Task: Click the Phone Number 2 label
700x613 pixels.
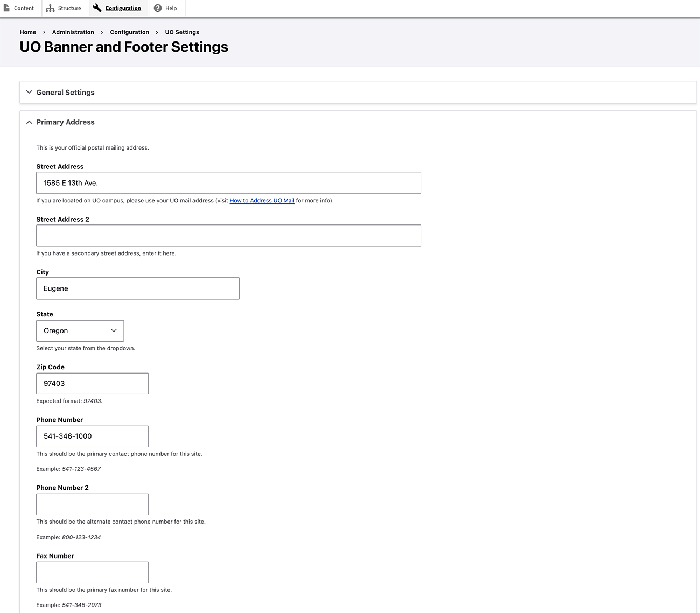Action: pos(62,488)
